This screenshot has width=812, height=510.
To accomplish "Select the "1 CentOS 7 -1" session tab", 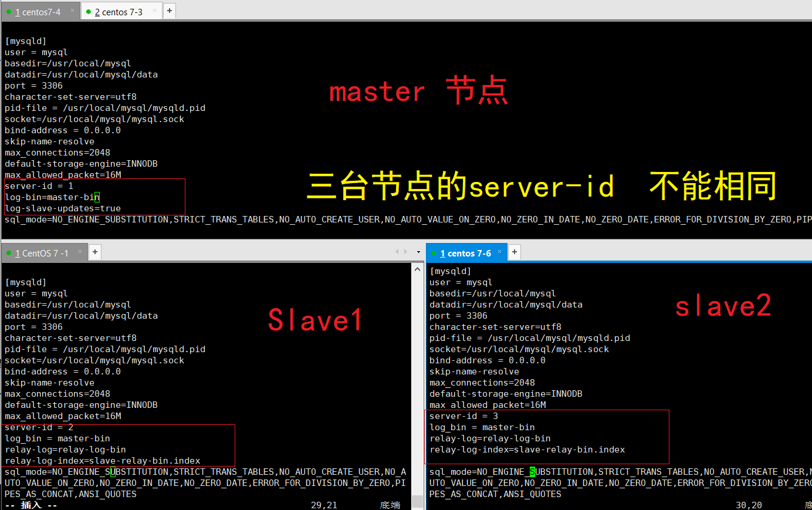I will point(44,253).
